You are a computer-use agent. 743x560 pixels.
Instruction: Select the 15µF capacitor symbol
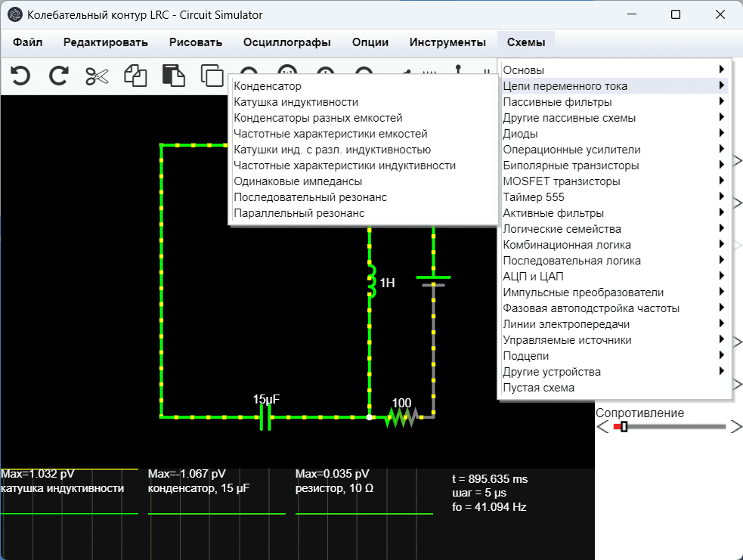[x=265, y=416]
